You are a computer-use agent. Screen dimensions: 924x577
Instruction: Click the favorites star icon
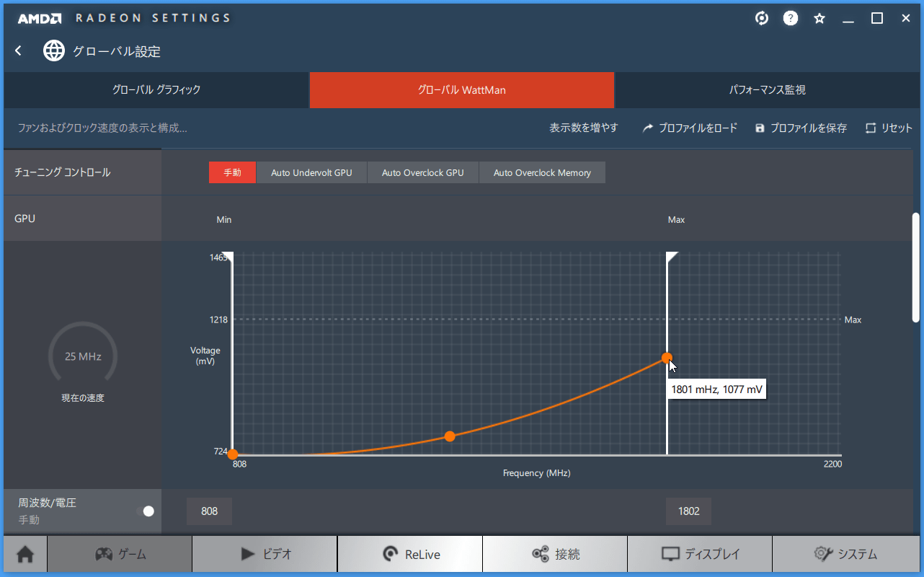point(819,19)
